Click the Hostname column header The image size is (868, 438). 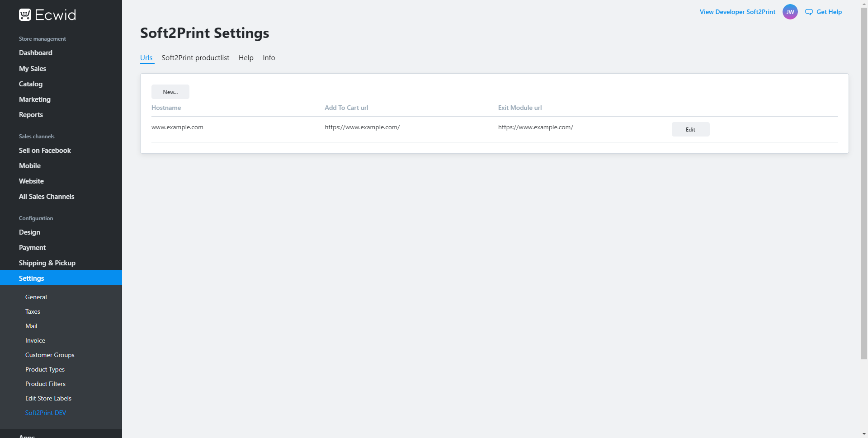166,108
